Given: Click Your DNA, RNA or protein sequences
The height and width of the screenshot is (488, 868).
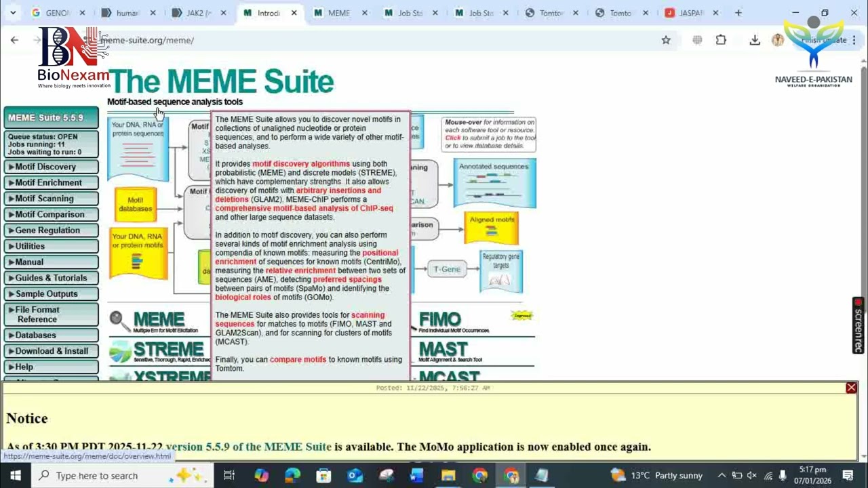Looking at the screenshot, I should point(138,148).
